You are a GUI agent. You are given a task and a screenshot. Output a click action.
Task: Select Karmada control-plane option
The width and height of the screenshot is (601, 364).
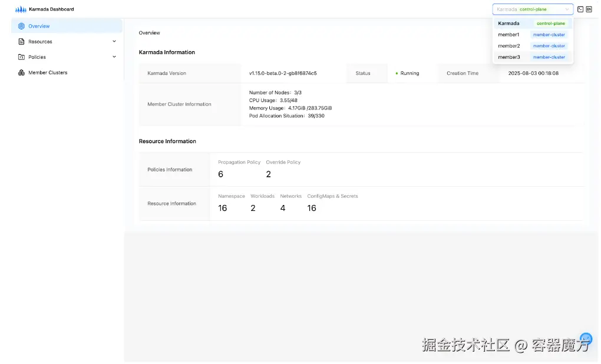pos(533,24)
